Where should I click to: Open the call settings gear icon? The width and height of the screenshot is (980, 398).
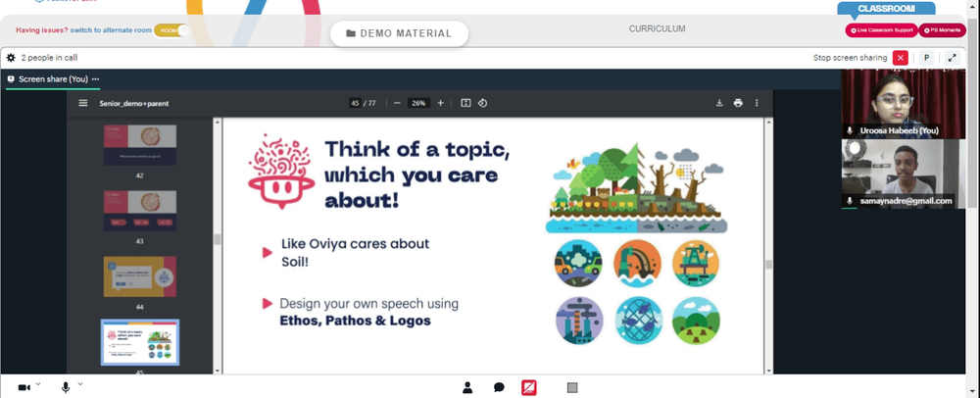tap(11, 58)
